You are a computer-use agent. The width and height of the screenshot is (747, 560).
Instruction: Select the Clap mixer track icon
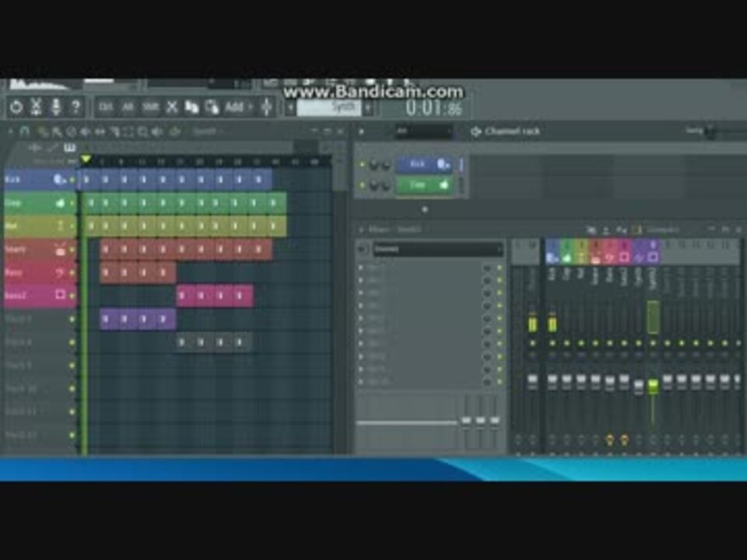point(566,257)
